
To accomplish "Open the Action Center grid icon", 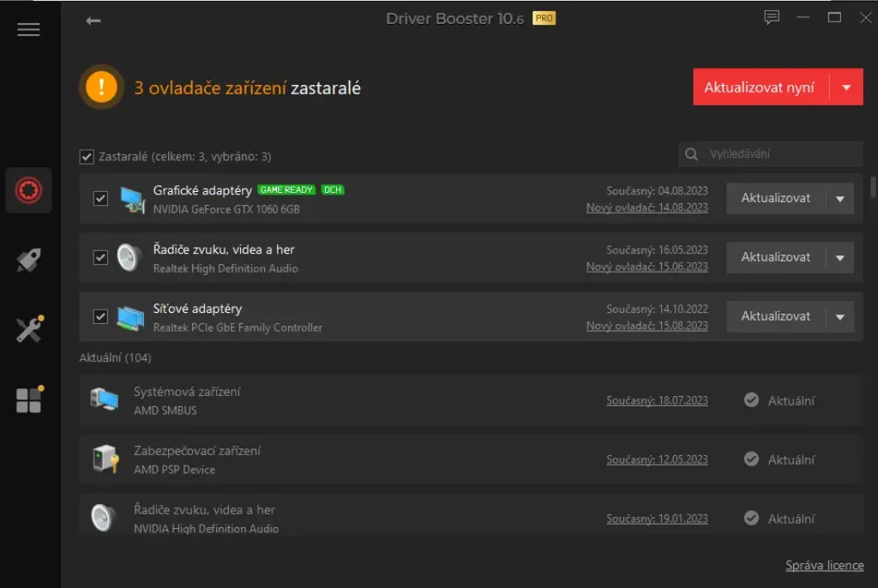I will [29, 399].
